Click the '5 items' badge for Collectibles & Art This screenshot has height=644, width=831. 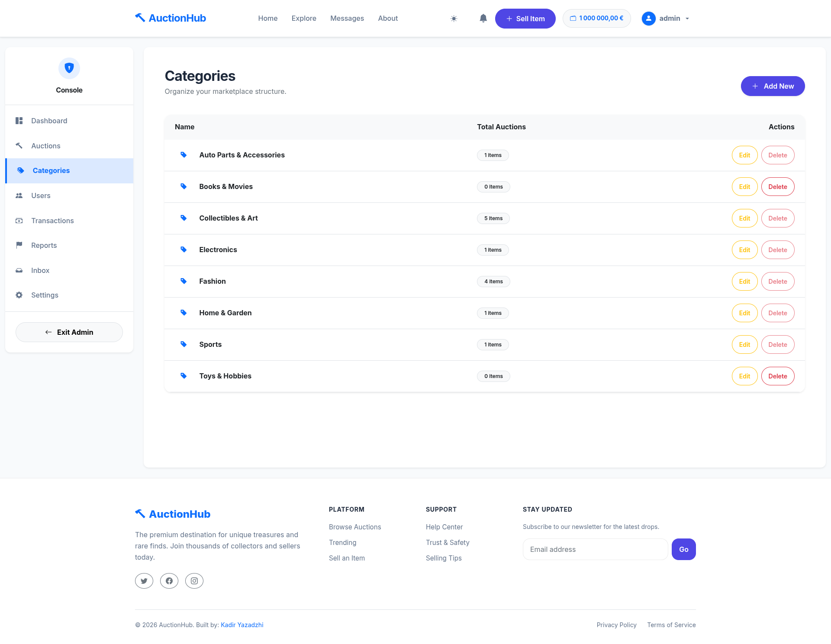coord(493,218)
